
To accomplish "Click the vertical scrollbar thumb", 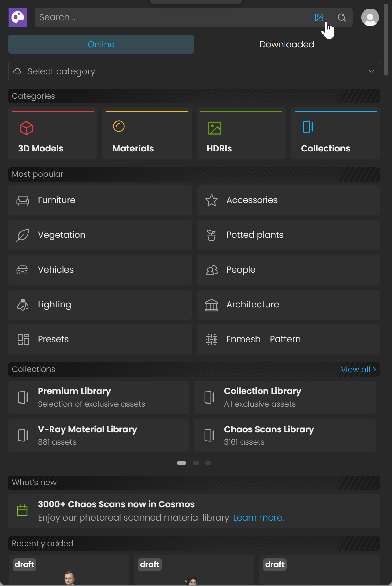I will pyautogui.click(x=386, y=40).
